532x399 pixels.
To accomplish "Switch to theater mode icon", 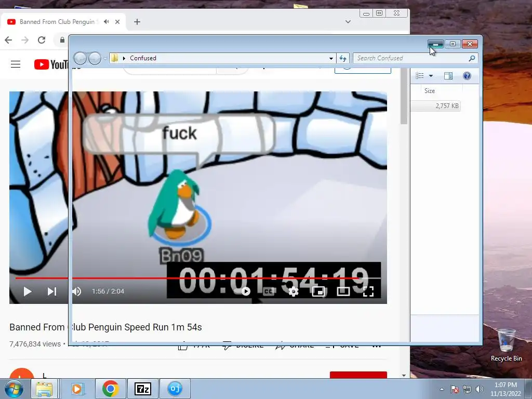I will pyautogui.click(x=343, y=291).
